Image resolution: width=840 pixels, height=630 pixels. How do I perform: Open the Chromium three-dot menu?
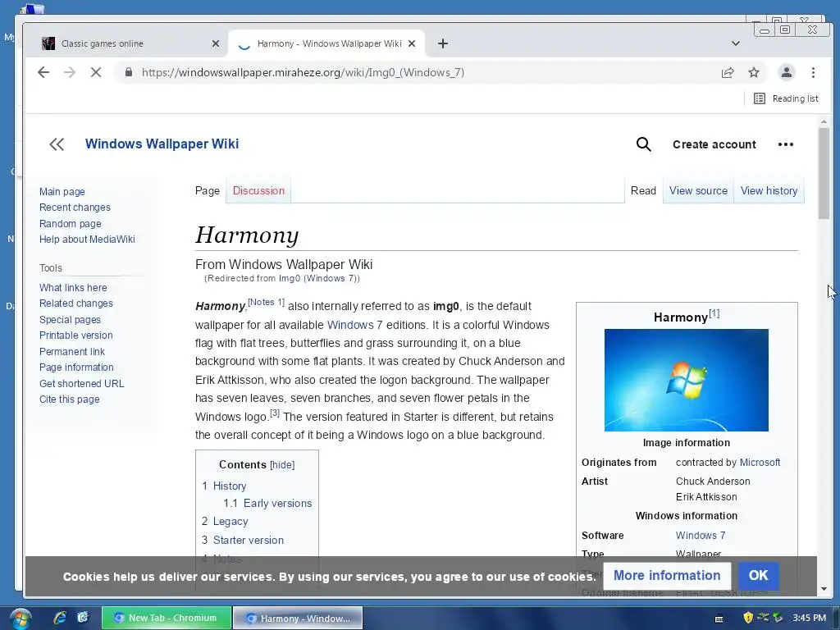click(813, 72)
